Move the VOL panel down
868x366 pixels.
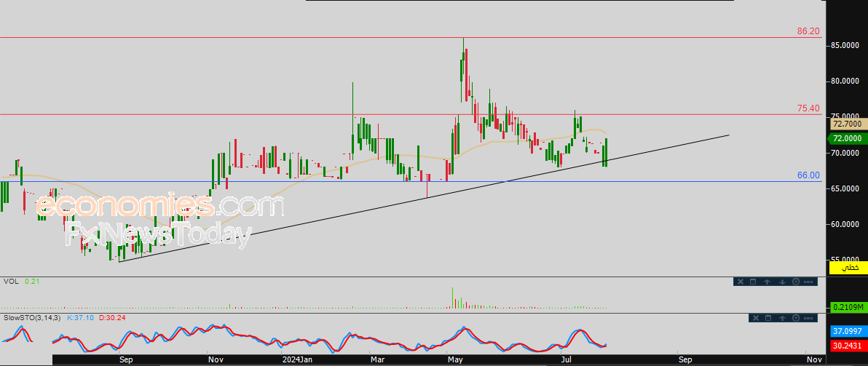point(781,282)
